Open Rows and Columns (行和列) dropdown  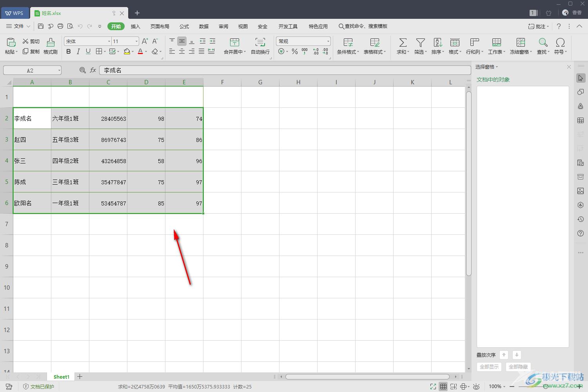475,52
